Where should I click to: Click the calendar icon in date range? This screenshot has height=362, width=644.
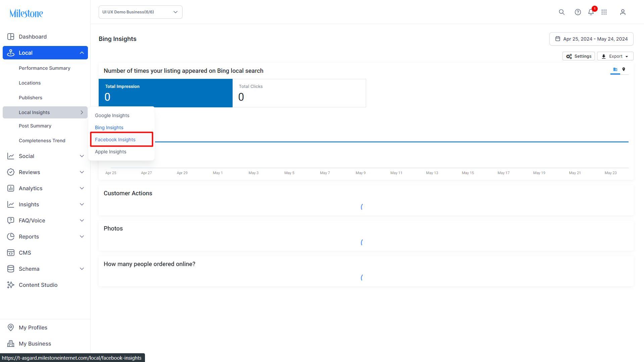pyautogui.click(x=557, y=39)
